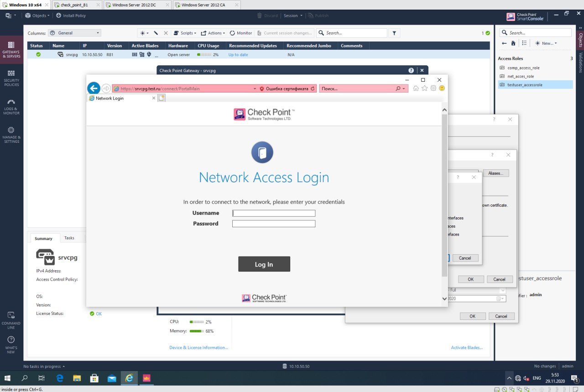Click the Aliases button in background dialog

tap(496, 173)
